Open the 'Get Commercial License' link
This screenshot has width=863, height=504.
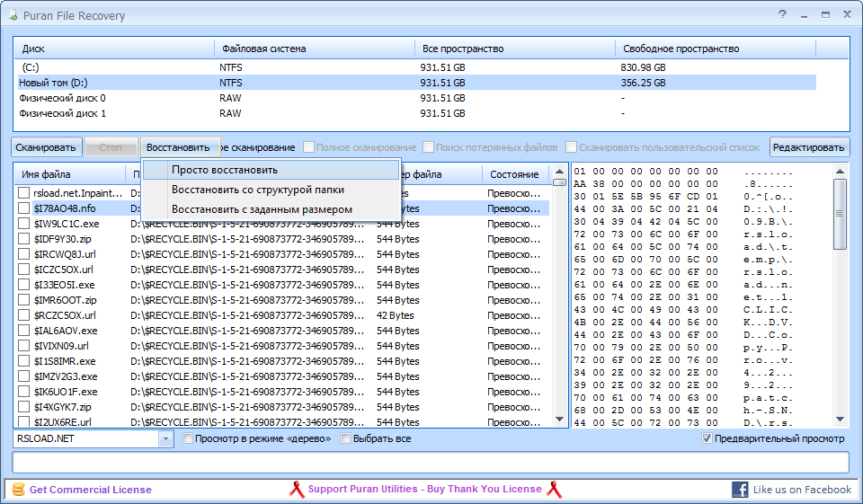(90, 490)
